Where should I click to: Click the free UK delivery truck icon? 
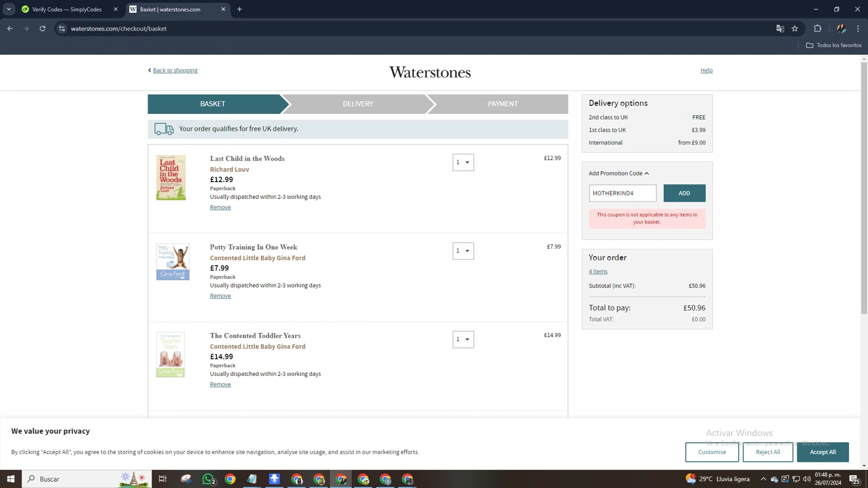(x=164, y=129)
